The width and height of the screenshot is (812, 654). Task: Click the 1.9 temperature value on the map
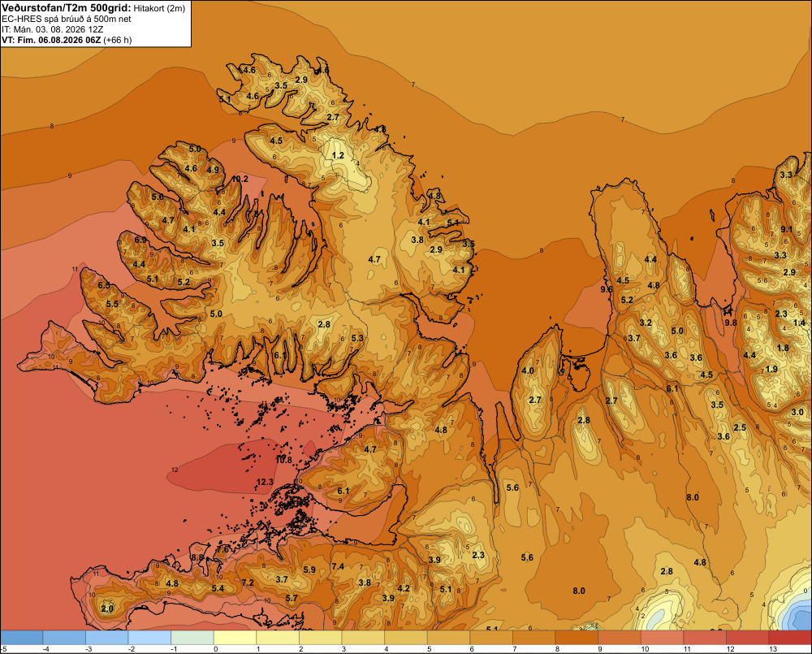[771, 369]
